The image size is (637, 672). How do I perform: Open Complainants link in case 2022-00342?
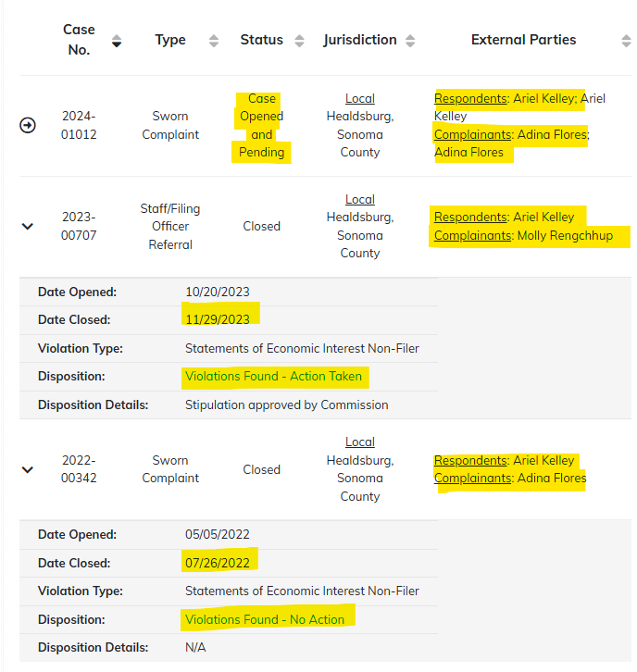tap(473, 478)
